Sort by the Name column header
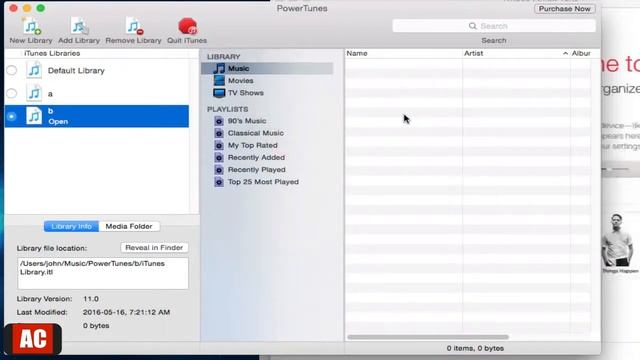The height and width of the screenshot is (360, 640). 403,53
